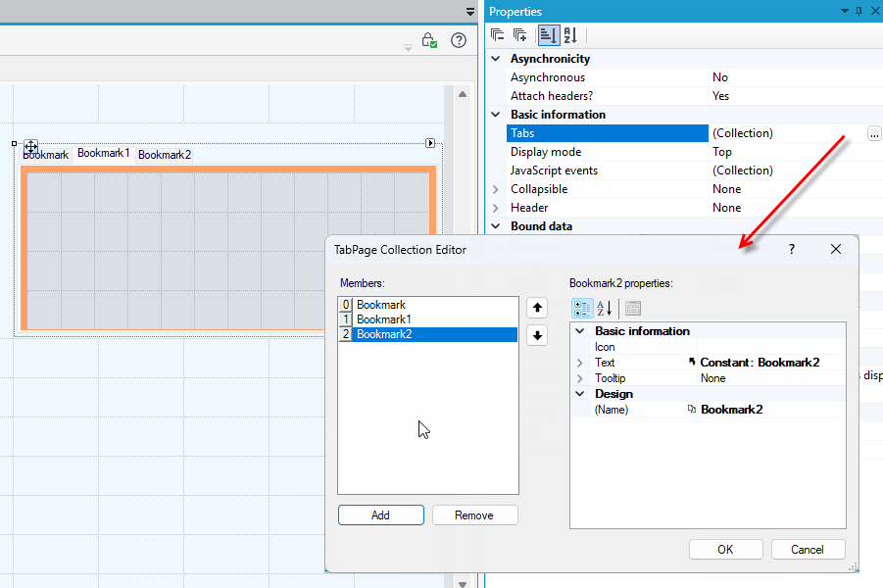Move selected member down in the list

coord(537,336)
